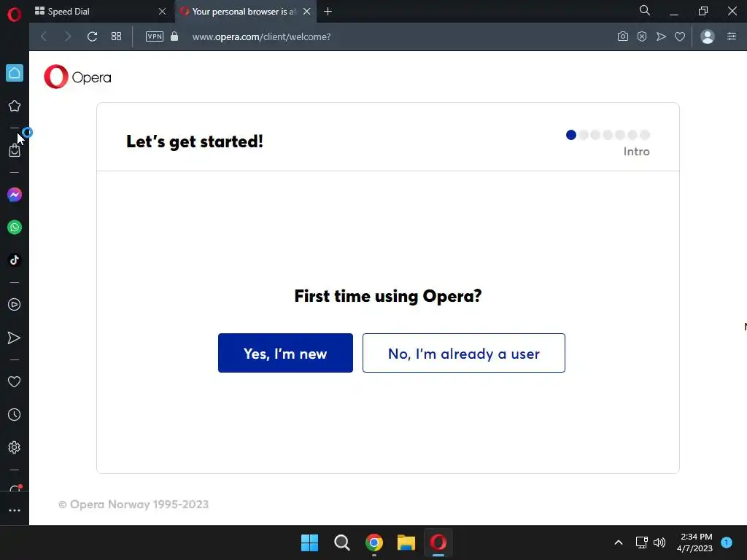Click the back navigation arrow

pyautogui.click(x=44, y=36)
